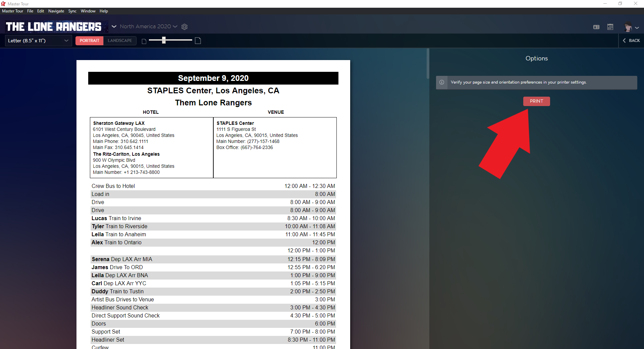Click the Duddy Train to Tustin row
Image resolution: width=644 pixels, height=349 pixels.
click(x=213, y=291)
